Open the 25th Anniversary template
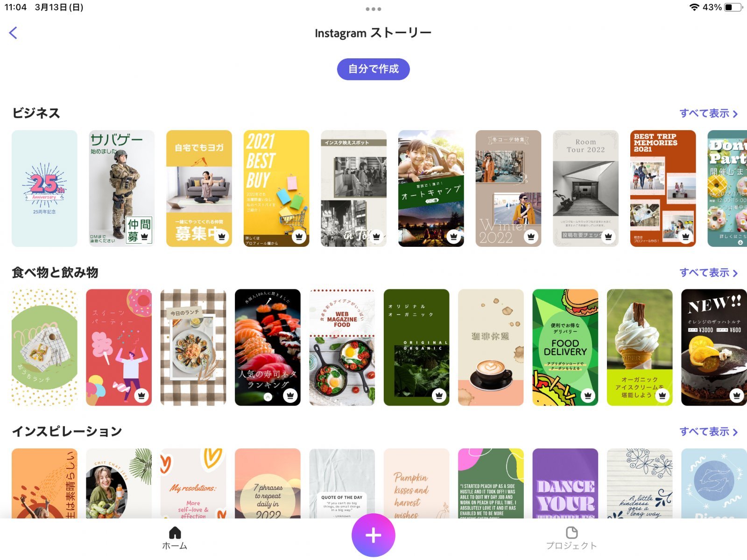 [x=44, y=189]
